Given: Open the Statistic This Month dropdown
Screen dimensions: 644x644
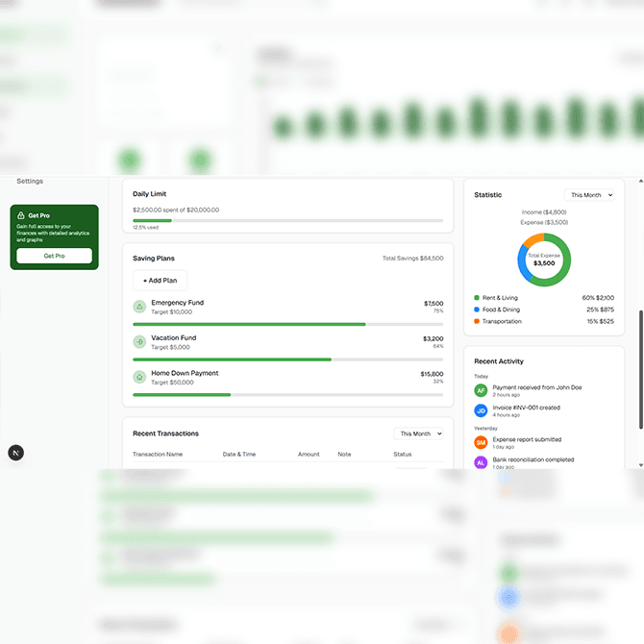Looking at the screenshot, I should click(589, 195).
